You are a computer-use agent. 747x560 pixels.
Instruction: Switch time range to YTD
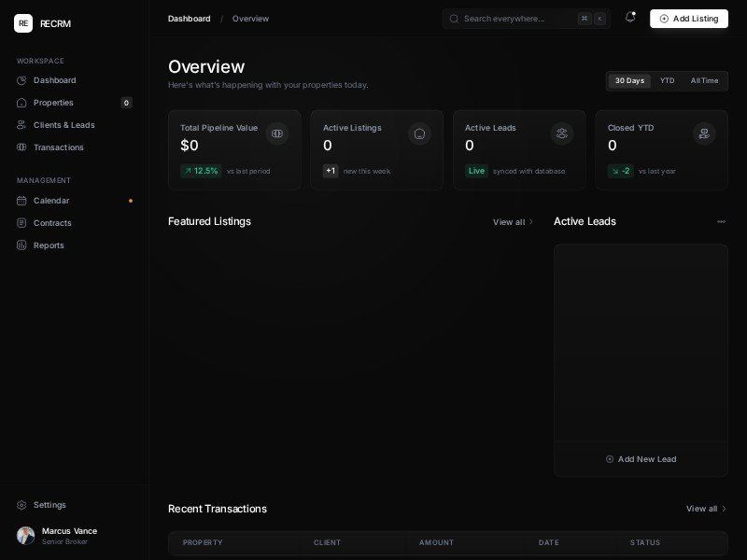point(667,81)
